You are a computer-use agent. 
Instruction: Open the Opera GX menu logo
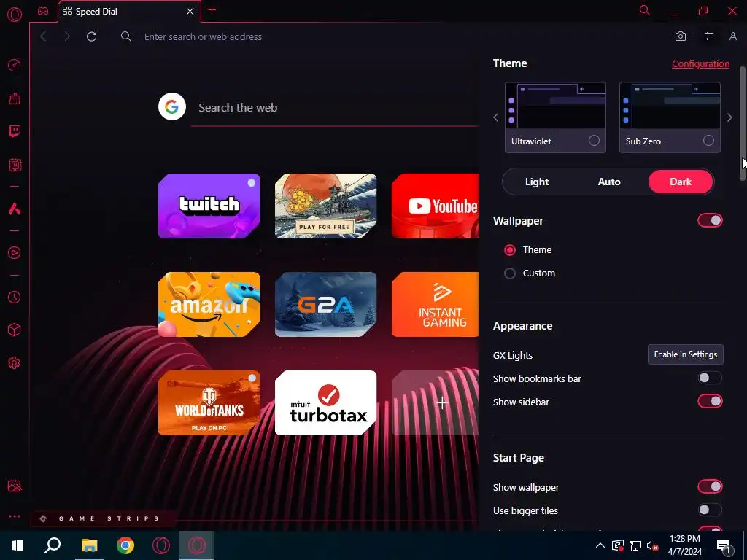click(15, 15)
